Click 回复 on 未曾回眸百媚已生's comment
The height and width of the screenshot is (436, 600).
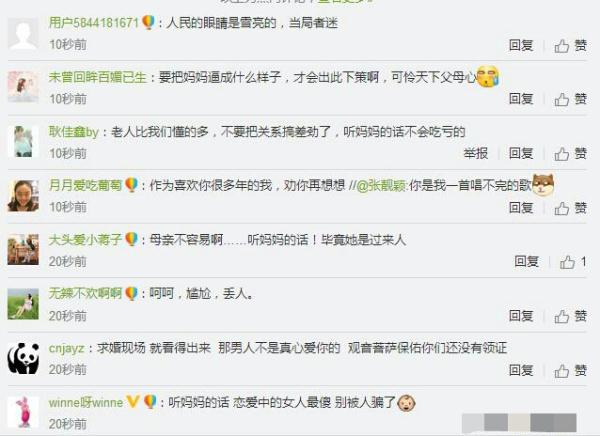[x=521, y=99]
